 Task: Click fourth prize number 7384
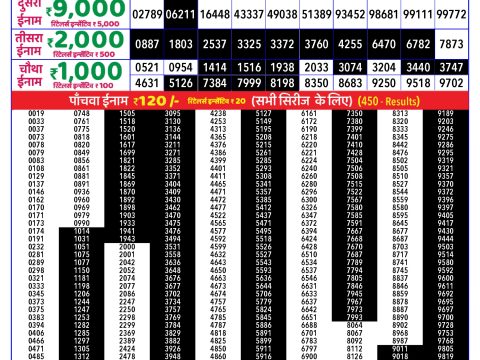[215, 83]
